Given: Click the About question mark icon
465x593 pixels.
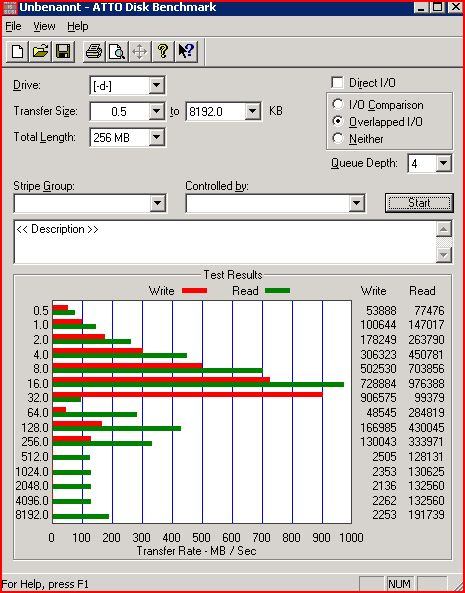Looking at the screenshot, I should [x=163, y=51].
